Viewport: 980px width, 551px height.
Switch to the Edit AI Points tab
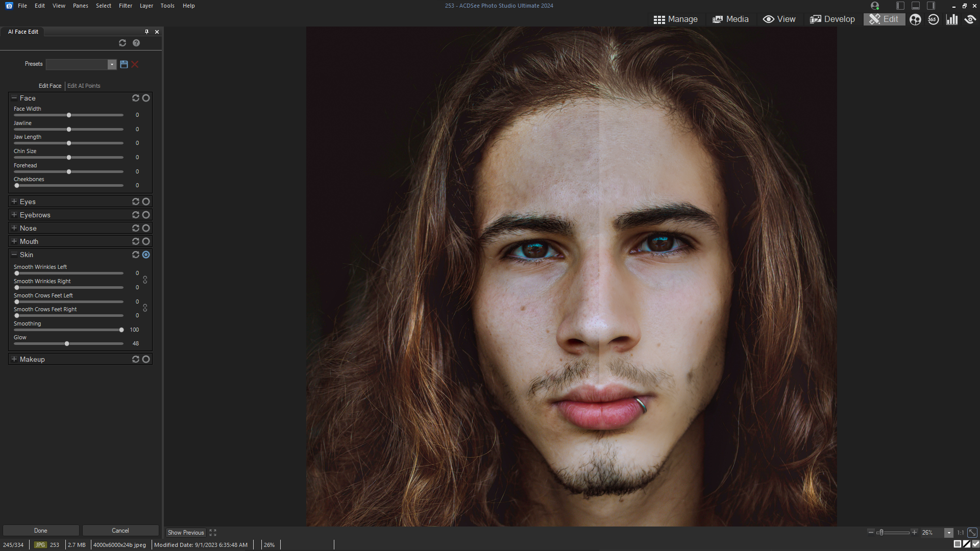pyautogui.click(x=84, y=86)
